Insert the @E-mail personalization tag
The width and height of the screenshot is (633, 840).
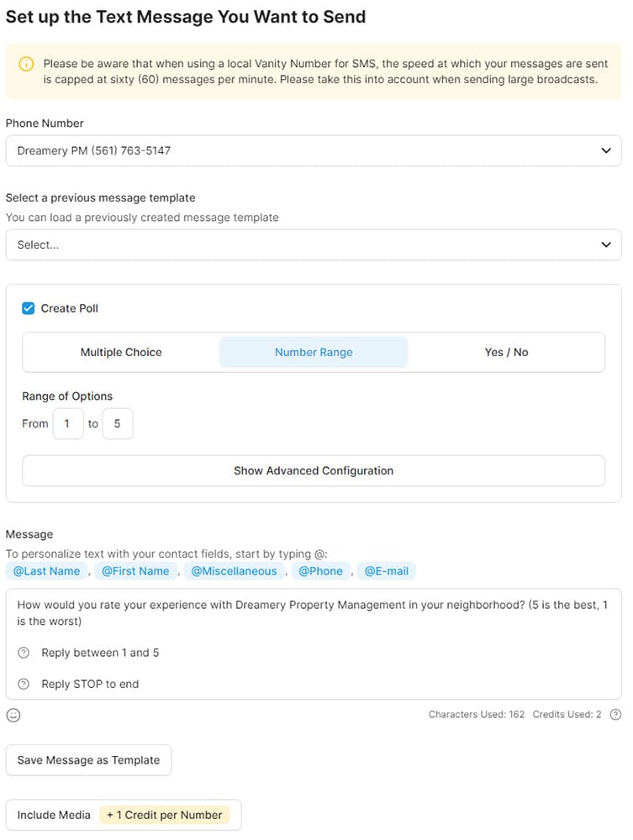click(x=386, y=571)
